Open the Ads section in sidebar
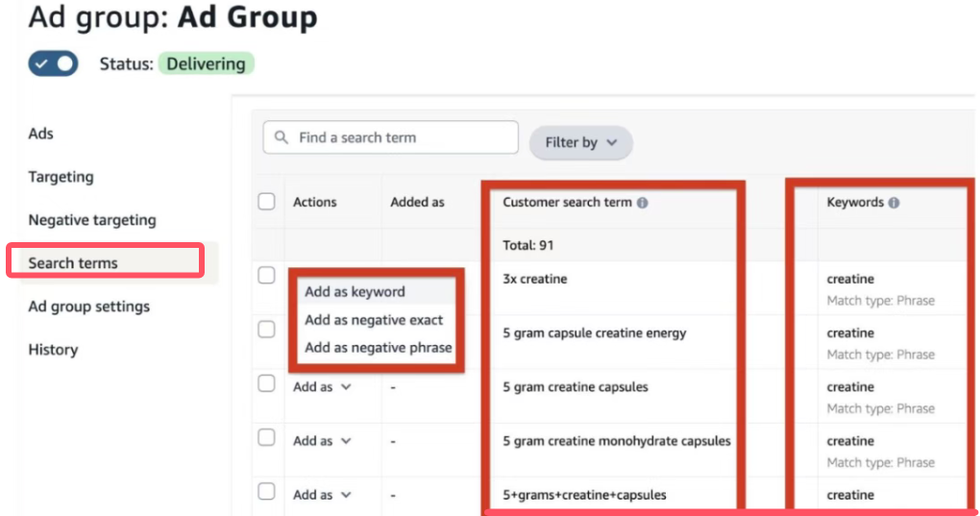The width and height of the screenshot is (980, 516). tap(41, 134)
